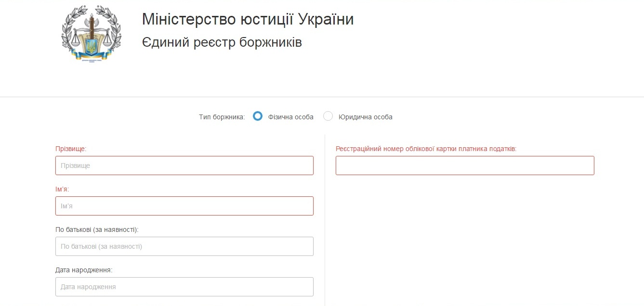Open "Міністерство юстиції України" heading link
The height and width of the screenshot is (306, 644).
pos(247,19)
